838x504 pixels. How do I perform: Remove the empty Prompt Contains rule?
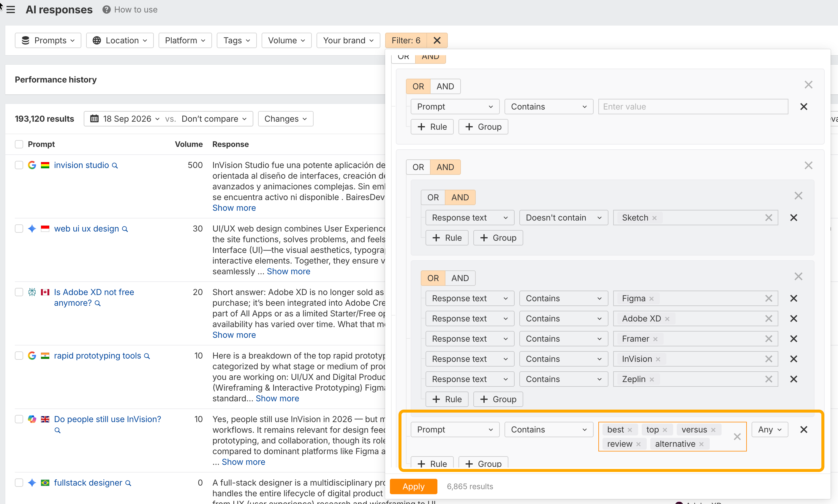point(804,107)
